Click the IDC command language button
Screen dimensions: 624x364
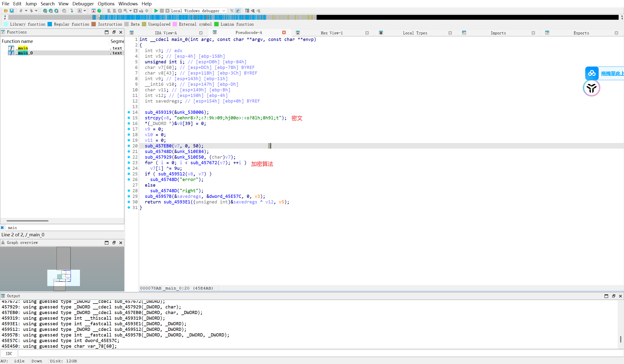(x=9, y=354)
